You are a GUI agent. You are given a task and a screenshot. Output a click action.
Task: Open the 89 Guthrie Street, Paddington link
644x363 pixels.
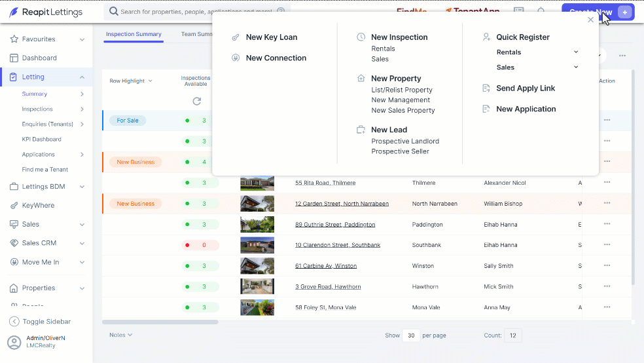[335, 225]
